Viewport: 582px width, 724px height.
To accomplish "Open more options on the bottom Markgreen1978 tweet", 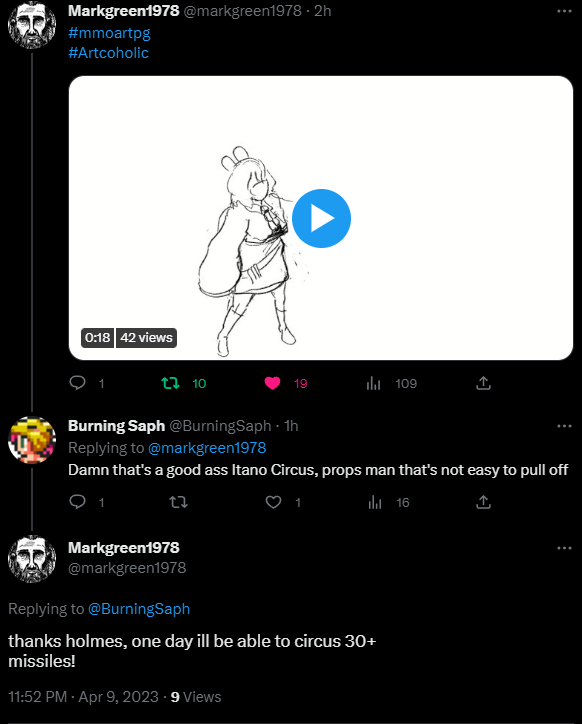I will click(564, 548).
